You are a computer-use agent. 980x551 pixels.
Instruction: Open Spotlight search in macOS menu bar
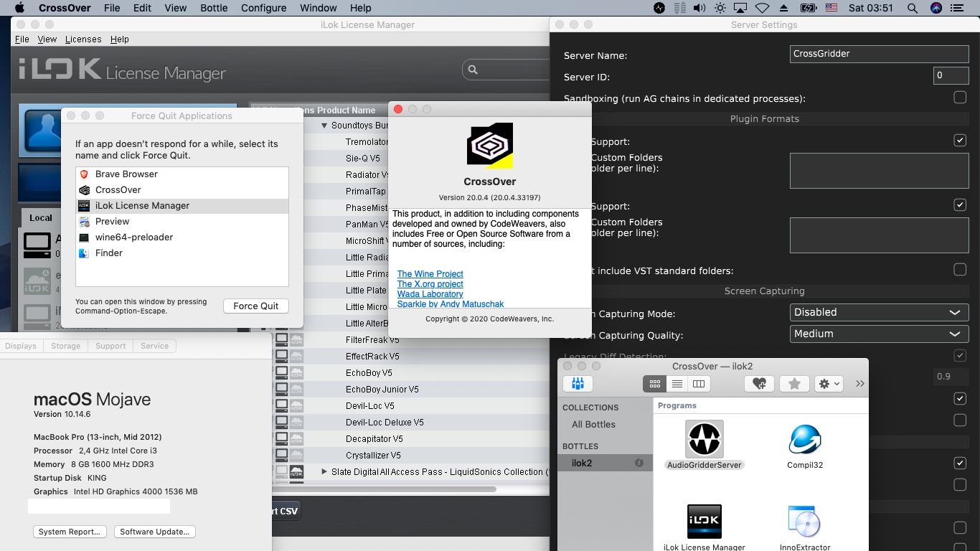913,8
